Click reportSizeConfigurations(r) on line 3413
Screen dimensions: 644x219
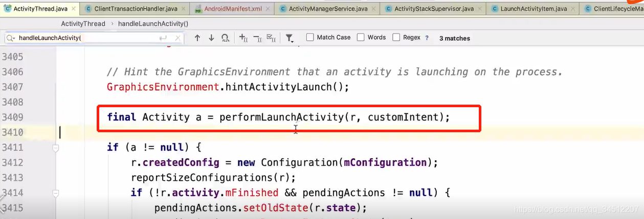pyautogui.click(x=210, y=178)
